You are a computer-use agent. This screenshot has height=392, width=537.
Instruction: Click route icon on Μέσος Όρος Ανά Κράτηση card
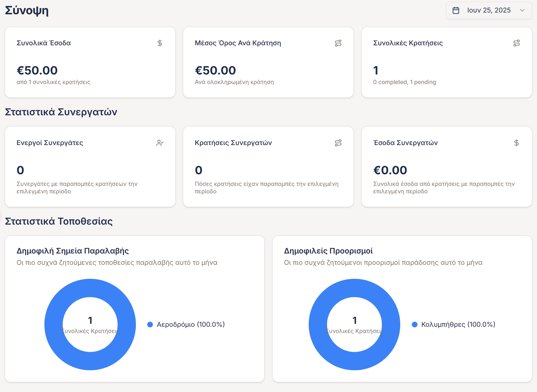click(338, 43)
